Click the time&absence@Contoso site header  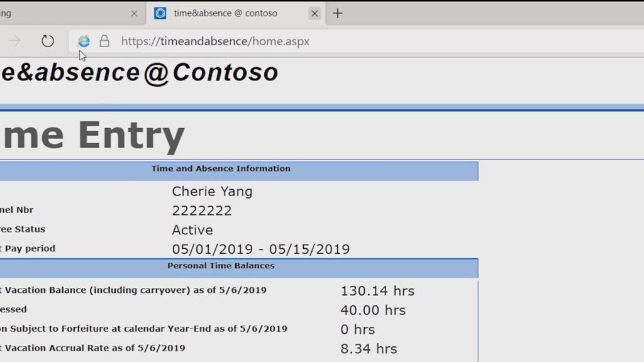tap(138, 72)
